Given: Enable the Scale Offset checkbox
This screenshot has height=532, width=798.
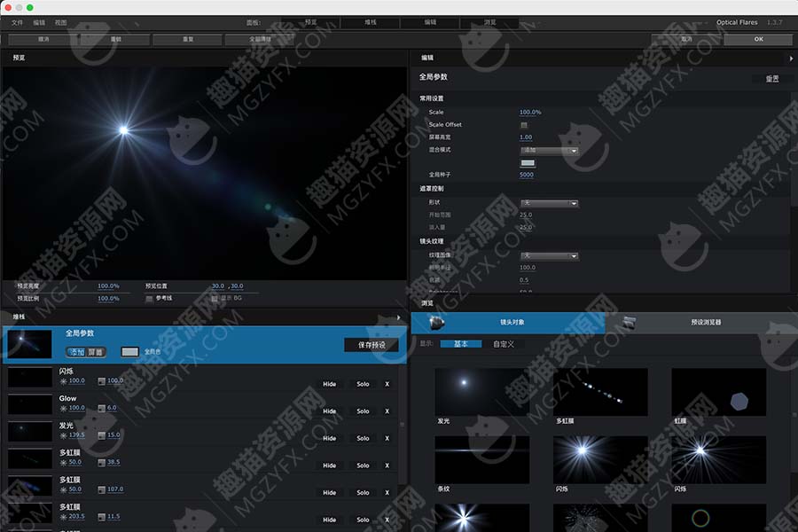Looking at the screenshot, I should coord(524,125).
